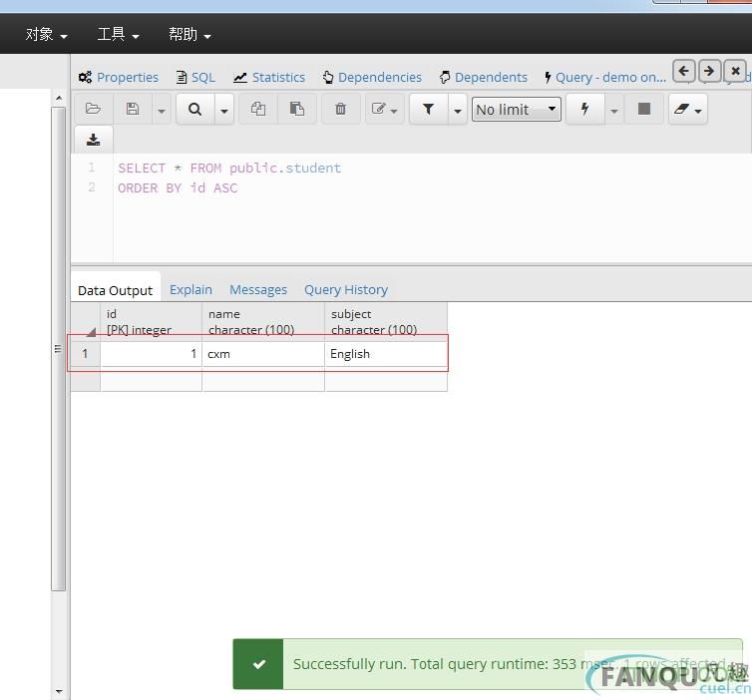Delete selected rows with trash icon

[x=340, y=109]
